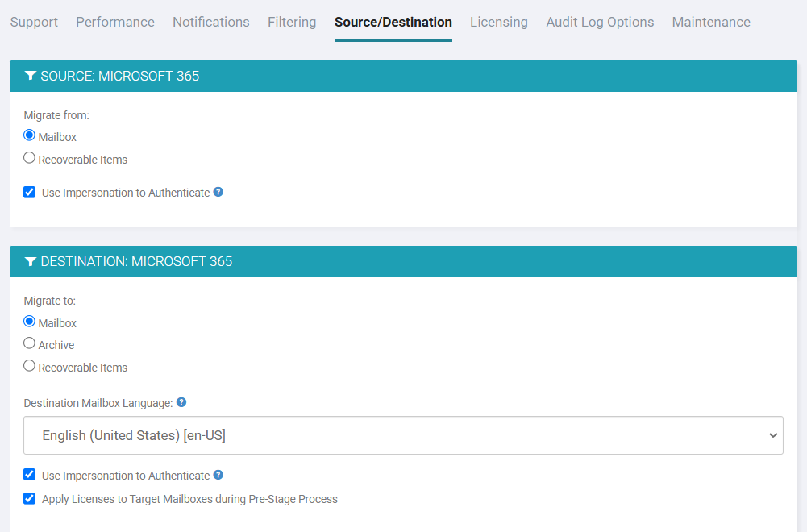Go to the Maintenance tab

711,22
